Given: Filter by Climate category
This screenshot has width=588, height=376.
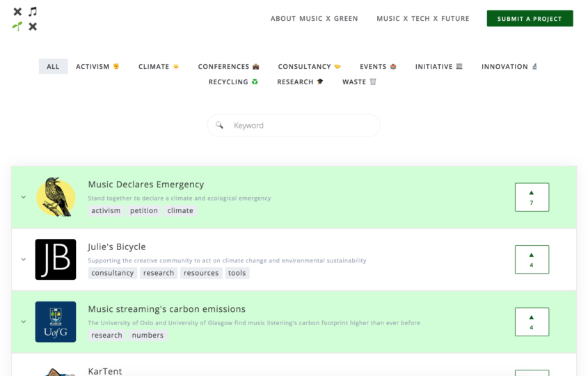Looking at the screenshot, I should point(158,66).
